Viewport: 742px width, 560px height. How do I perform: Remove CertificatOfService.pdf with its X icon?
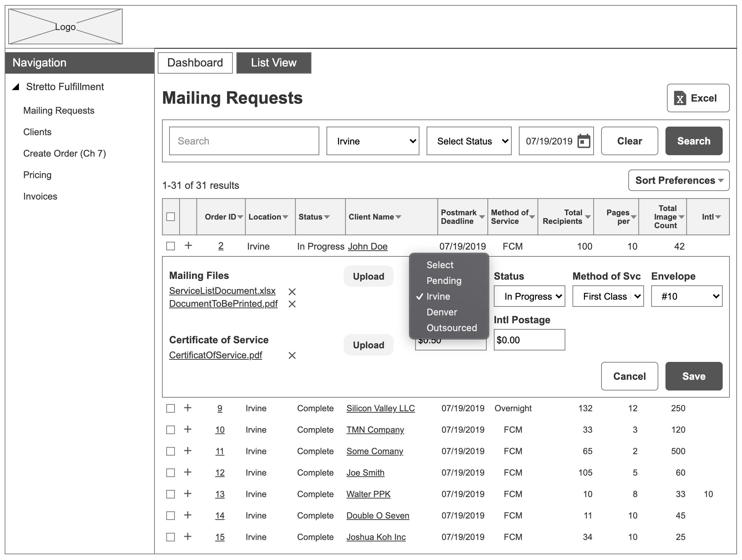[x=292, y=355]
